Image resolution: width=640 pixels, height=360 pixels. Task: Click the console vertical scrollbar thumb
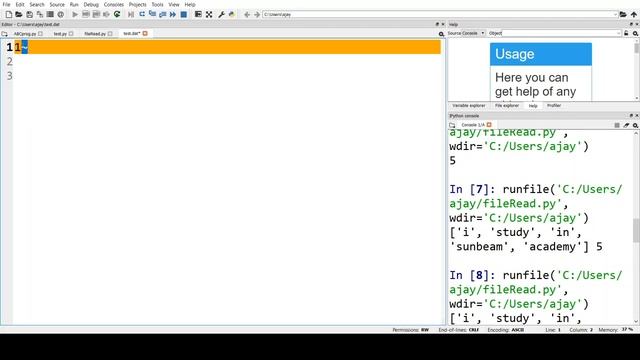coord(636,230)
